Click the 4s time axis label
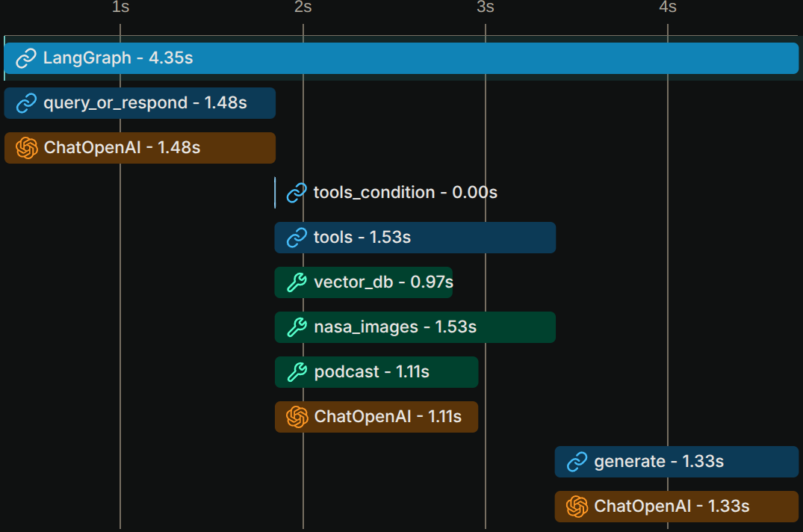 [x=668, y=7]
